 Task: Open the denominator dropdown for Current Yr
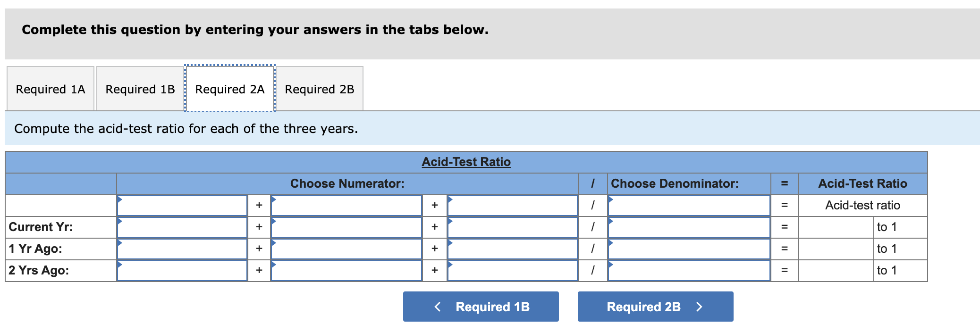click(689, 227)
